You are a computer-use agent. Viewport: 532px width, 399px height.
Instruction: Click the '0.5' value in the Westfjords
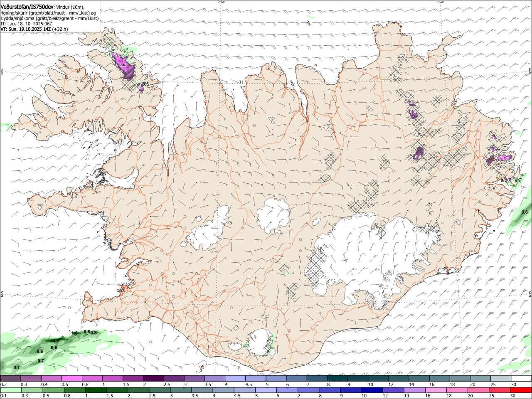(145, 84)
